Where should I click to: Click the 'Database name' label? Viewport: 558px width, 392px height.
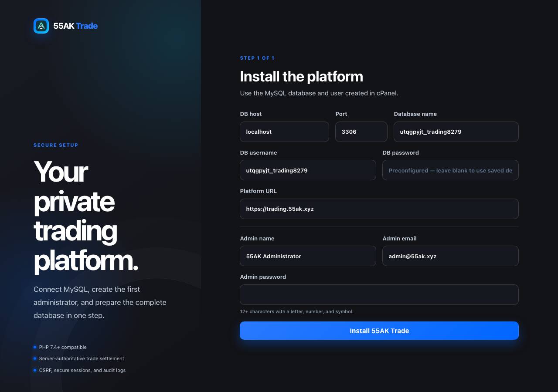[x=415, y=114]
